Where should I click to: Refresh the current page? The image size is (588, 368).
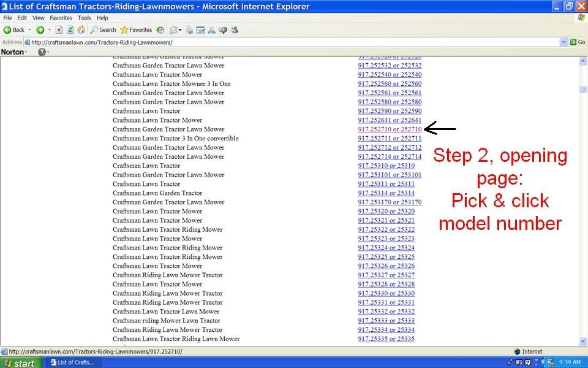tap(70, 30)
